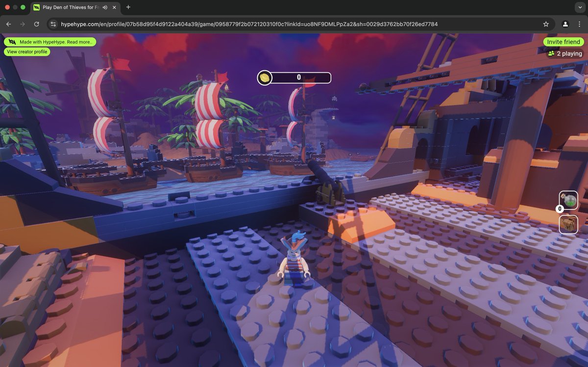This screenshot has height=367, width=588.
Task: Reload the page
Action: click(x=36, y=24)
